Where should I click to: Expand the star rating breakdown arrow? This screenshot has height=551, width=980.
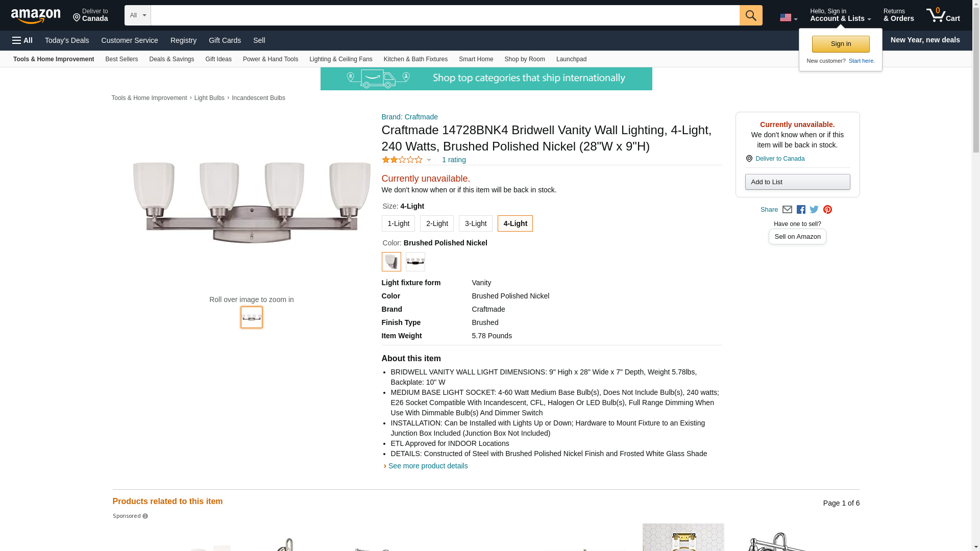coord(429,160)
